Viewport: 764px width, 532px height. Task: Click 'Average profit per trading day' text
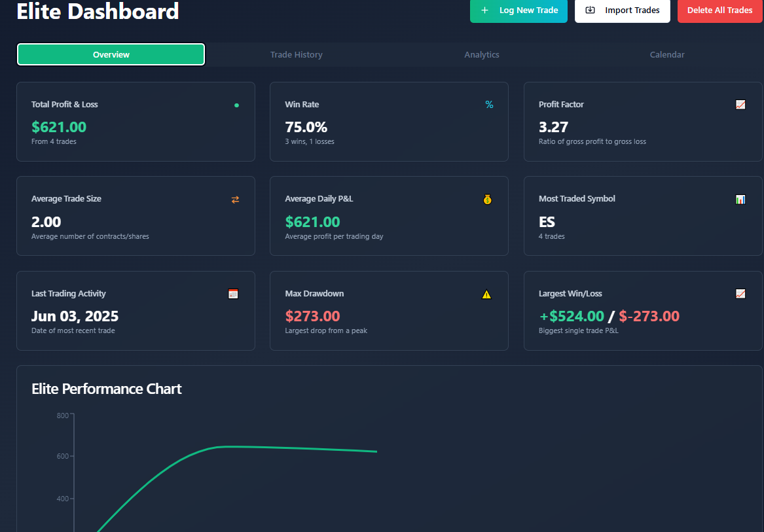(x=334, y=236)
